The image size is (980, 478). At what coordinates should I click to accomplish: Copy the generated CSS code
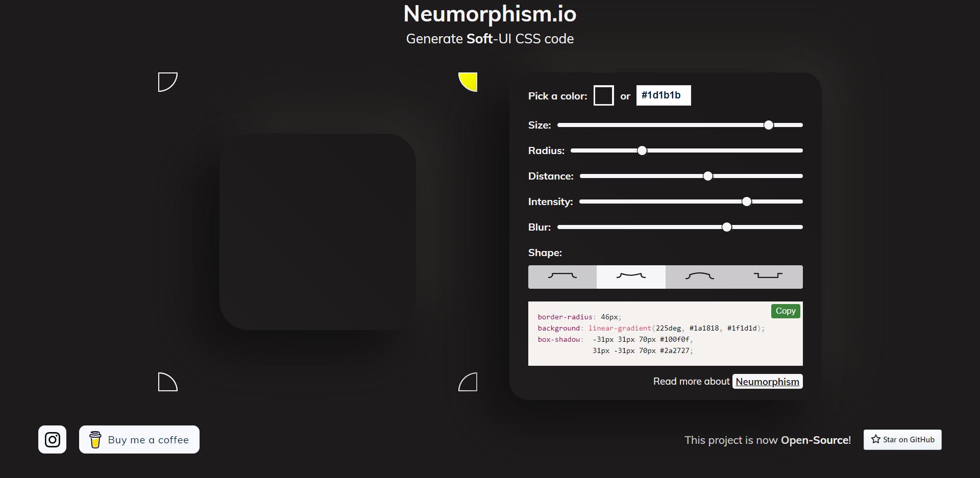786,311
